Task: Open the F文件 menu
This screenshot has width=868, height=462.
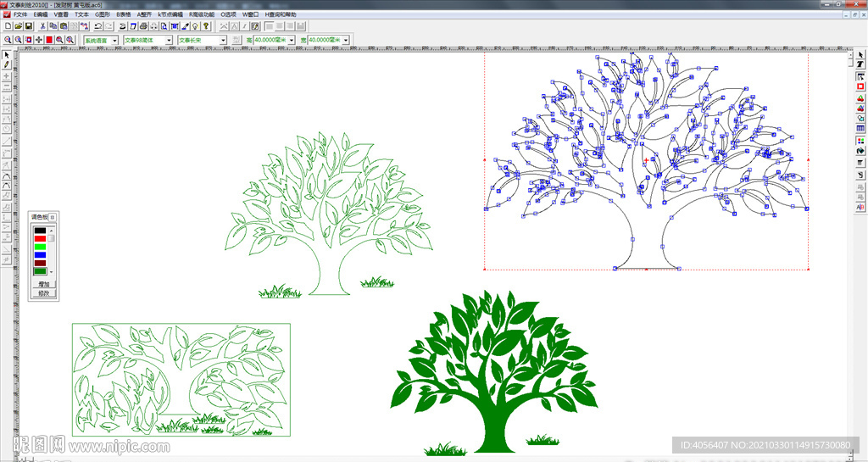Action: pyautogui.click(x=19, y=14)
